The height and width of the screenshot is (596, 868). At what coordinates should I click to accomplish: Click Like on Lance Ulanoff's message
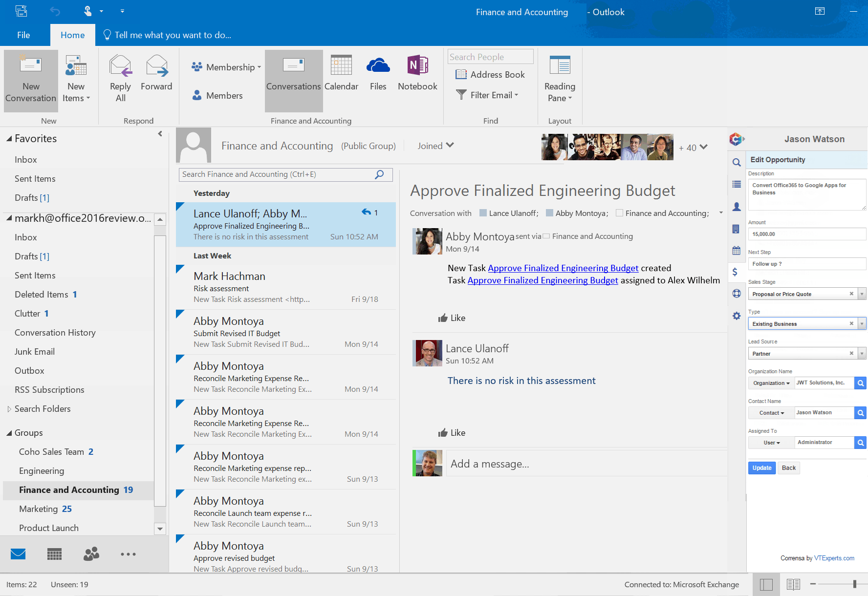(452, 432)
